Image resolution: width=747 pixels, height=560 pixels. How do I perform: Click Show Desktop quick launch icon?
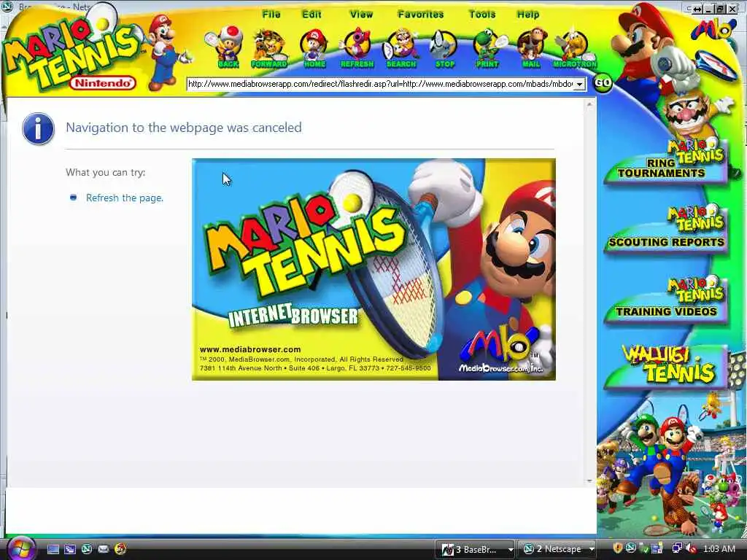(53, 550)
